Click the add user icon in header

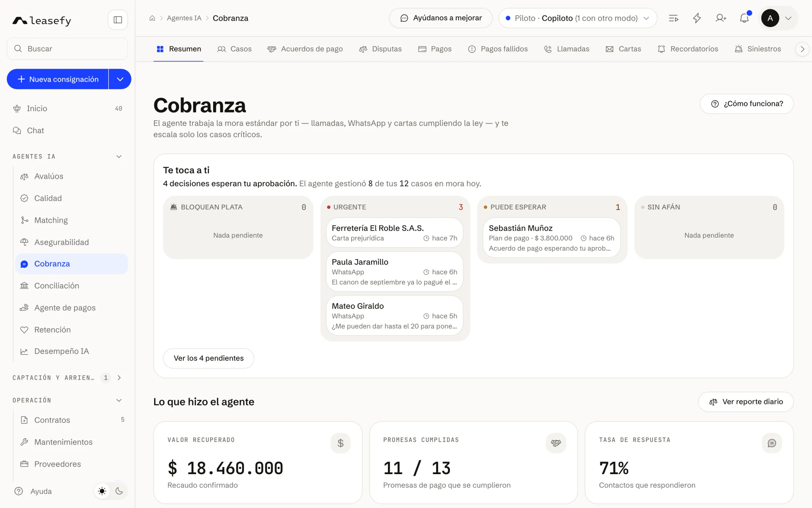(721, 18)
